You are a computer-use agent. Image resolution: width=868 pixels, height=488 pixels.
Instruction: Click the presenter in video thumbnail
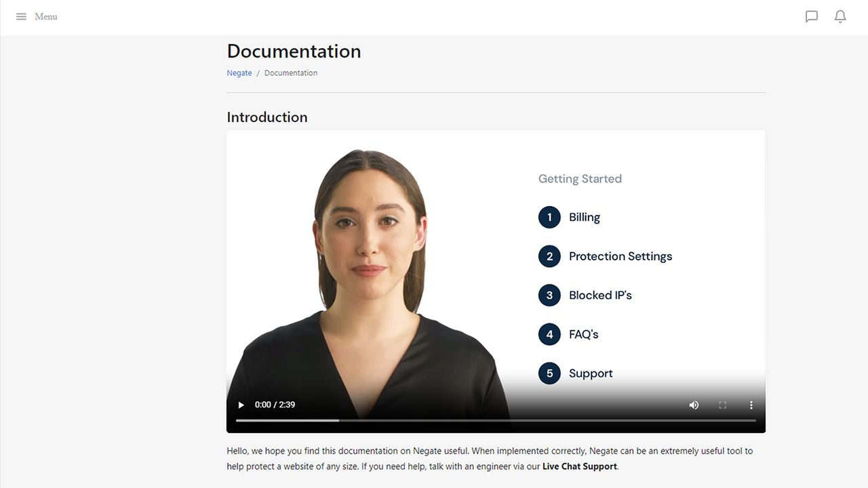pyautogui.click(x=370, y=285)
